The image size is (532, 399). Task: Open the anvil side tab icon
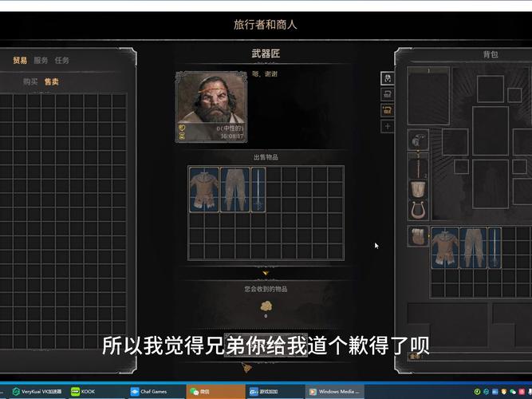click(388, 94)
